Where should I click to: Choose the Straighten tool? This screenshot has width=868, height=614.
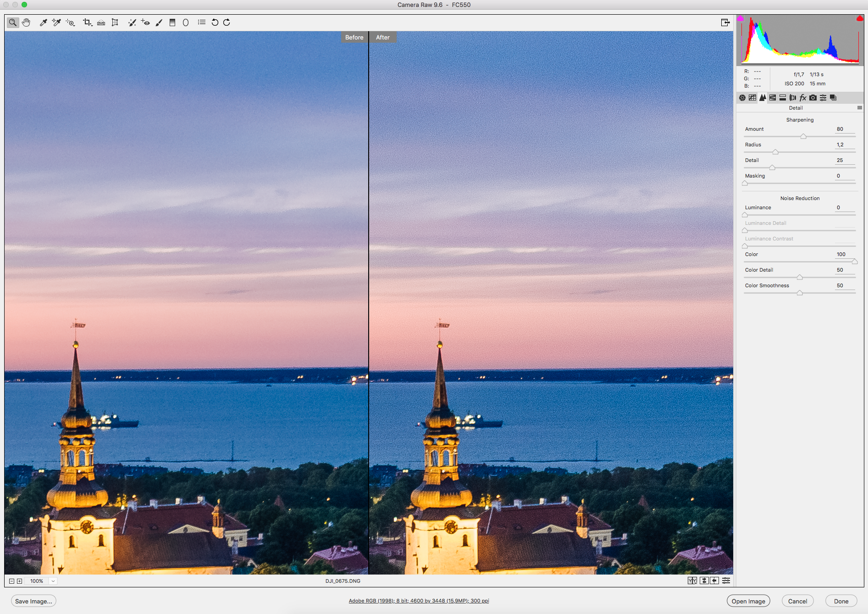101,22
